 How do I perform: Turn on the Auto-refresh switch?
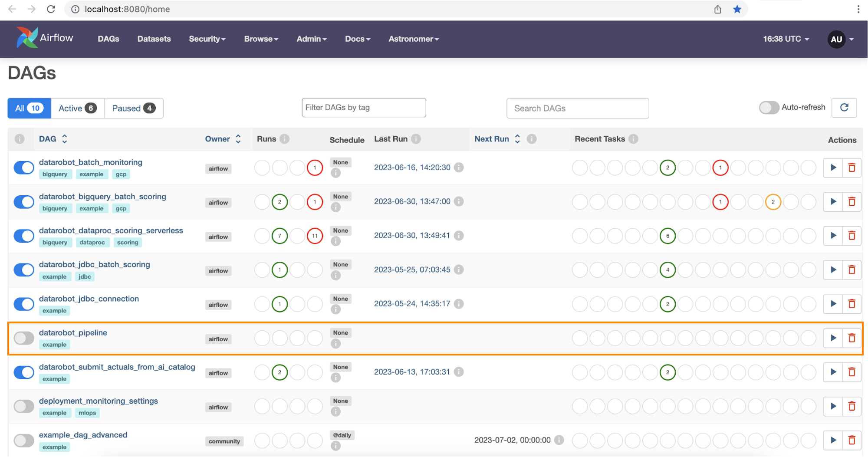click(769, 108)
